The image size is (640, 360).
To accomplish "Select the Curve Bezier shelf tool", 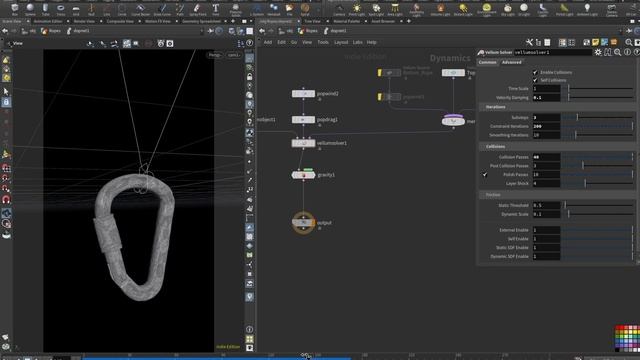I will click(x=140, y=9).
